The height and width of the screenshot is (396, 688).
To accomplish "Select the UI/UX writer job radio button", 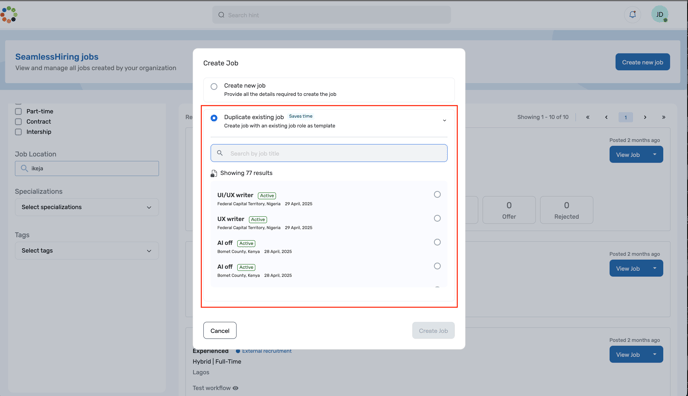I will 437,194.
